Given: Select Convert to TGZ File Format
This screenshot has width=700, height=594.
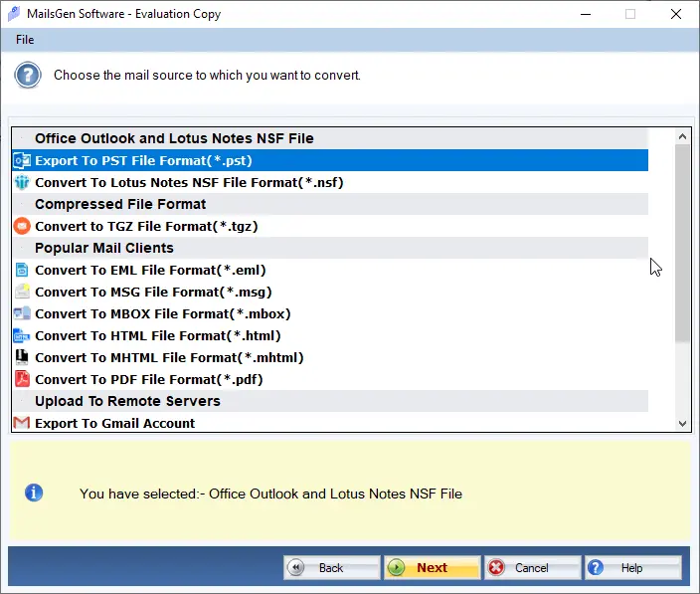Looking at the screenshot, I should pos(330,226).
